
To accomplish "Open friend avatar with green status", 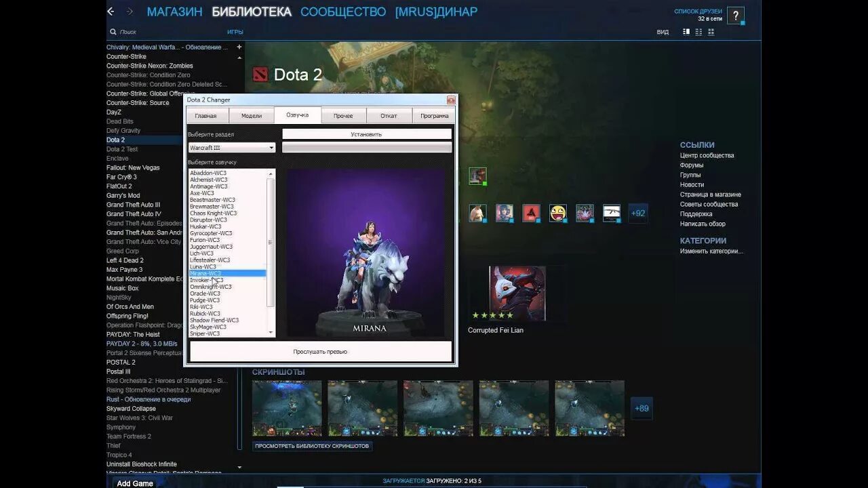I will 477,176.
